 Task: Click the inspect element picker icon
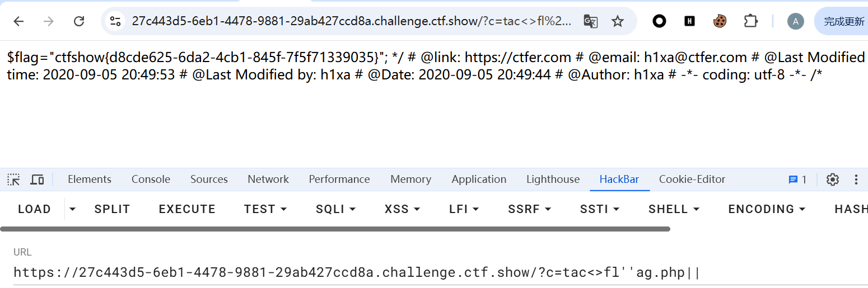click(13, 180)
